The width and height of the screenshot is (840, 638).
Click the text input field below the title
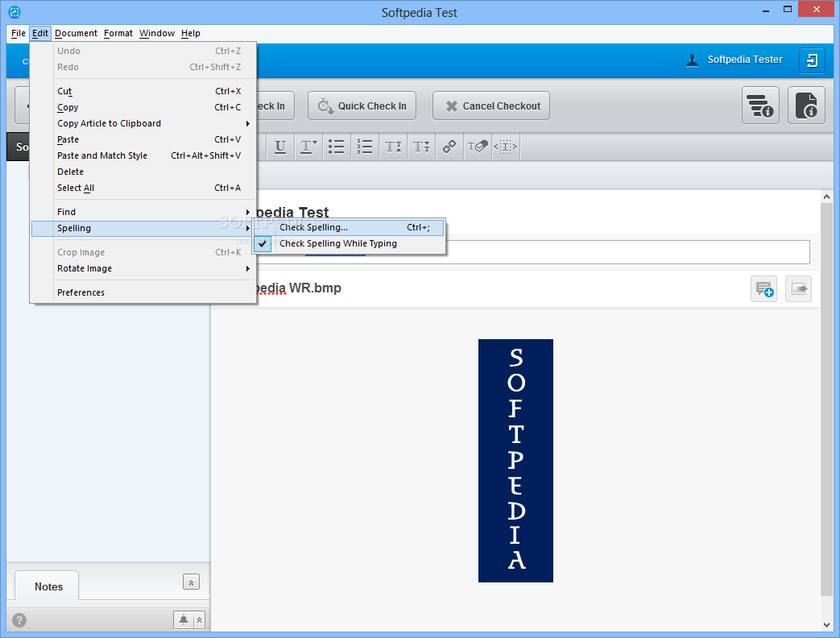627,252
